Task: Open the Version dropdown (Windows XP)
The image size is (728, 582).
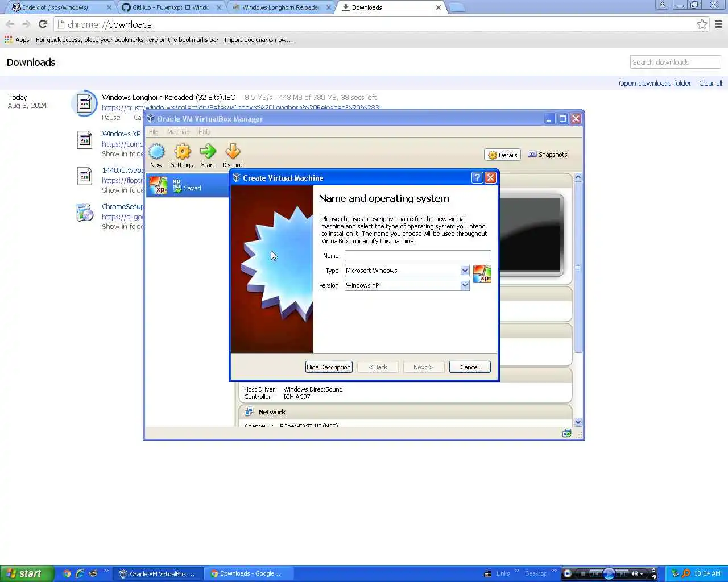Action: (465, 285)
